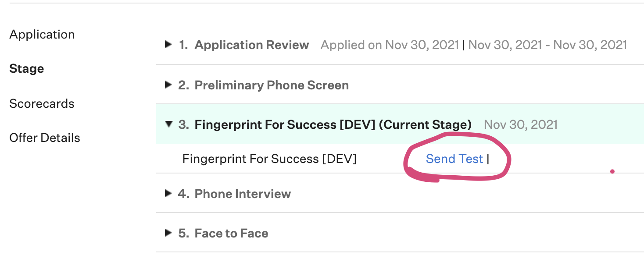
Task: Select the Face to Face stage title
Action: click(231, 233)
